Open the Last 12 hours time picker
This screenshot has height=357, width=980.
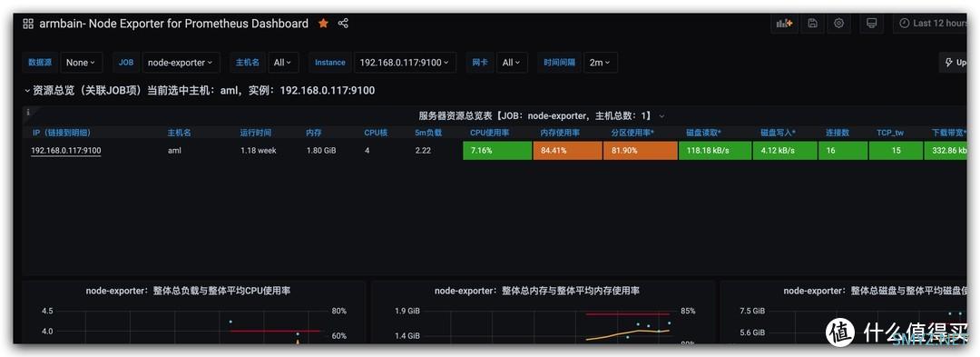[931, 24]
